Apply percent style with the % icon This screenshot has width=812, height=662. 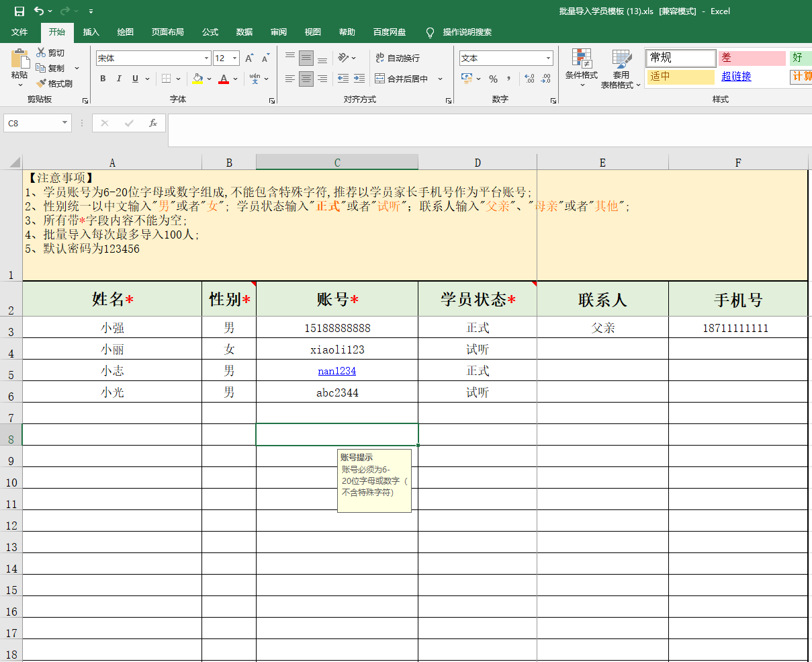click(x=493, y=79)
